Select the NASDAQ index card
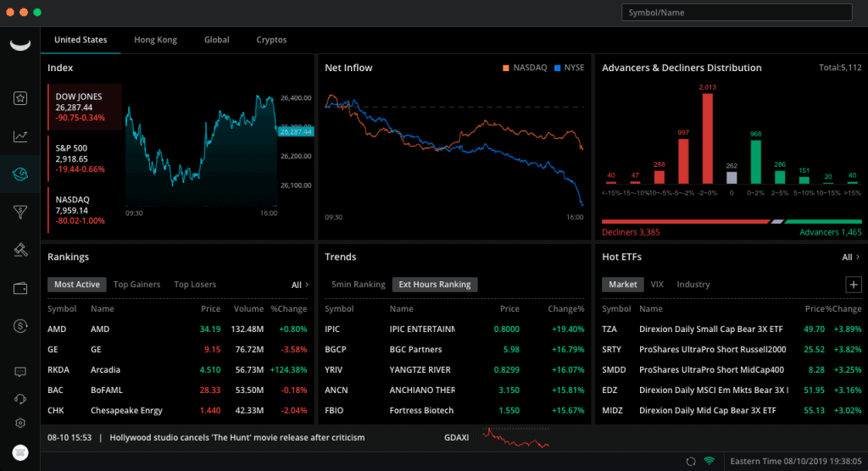 click(x=86, y=210)
